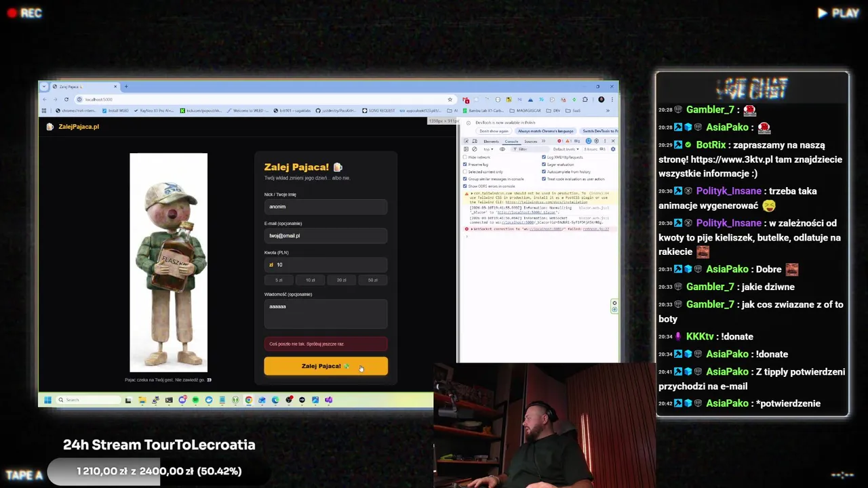The width and height of the screenshot is (868, 488).
Task: Click the E-mail input field
Action: tap(325, 236)
